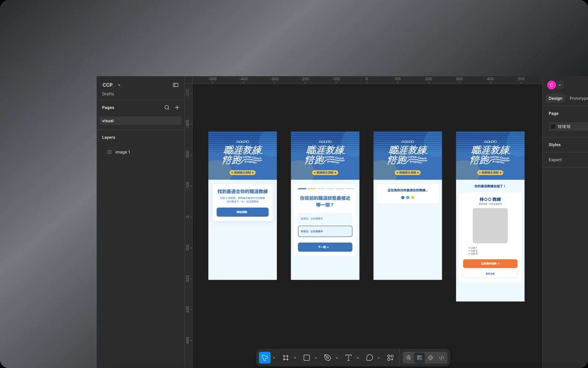The height and width of the screenshot is (368, 588).
Task: Click the question mockup with progress bar
Action: point(325,206)
